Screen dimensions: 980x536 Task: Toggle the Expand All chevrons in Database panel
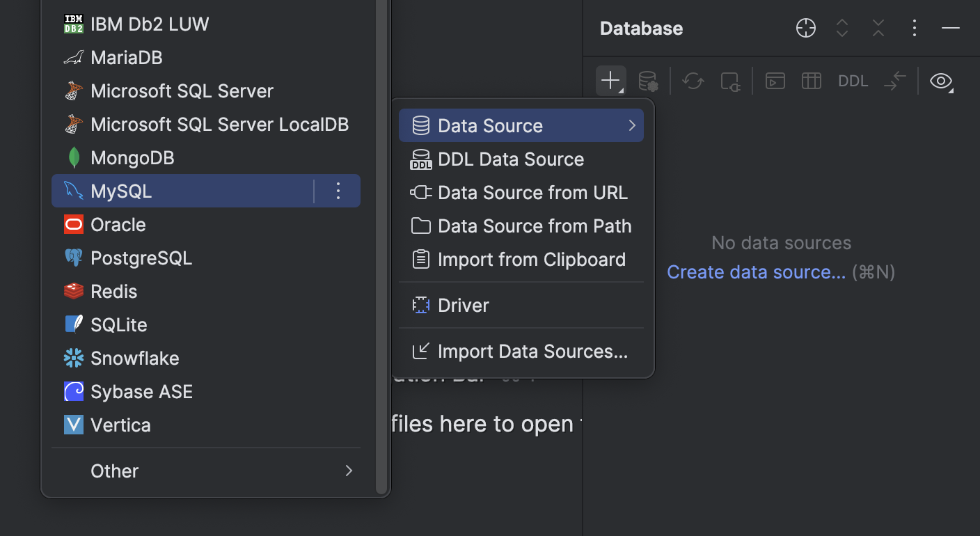coord(841,28)
